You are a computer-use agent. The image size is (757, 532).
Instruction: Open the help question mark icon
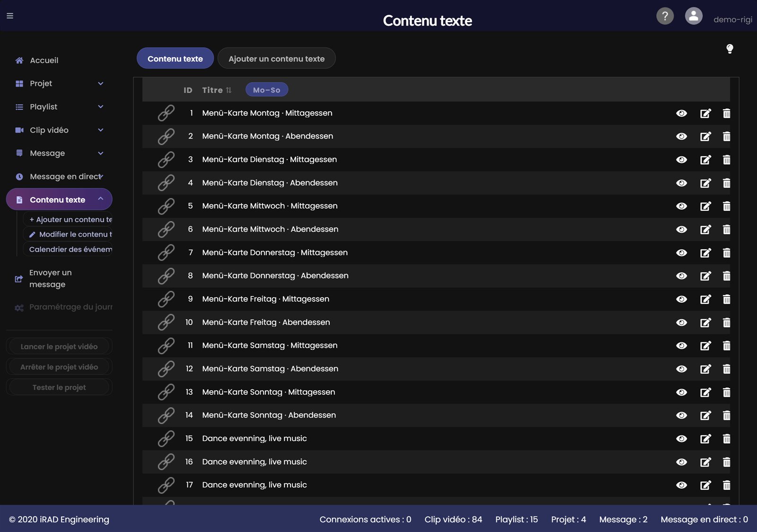[665, 16]
